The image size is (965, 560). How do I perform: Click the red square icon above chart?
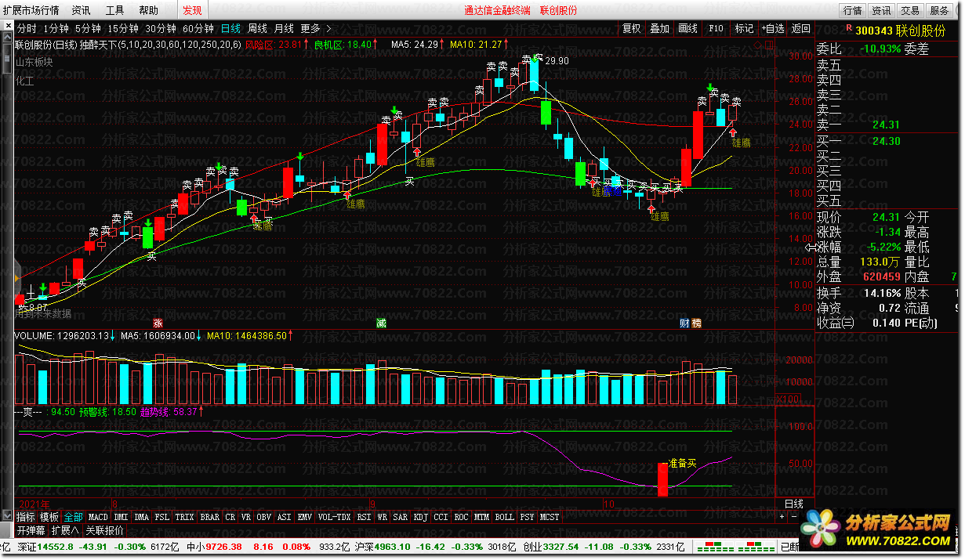[767, 45]
